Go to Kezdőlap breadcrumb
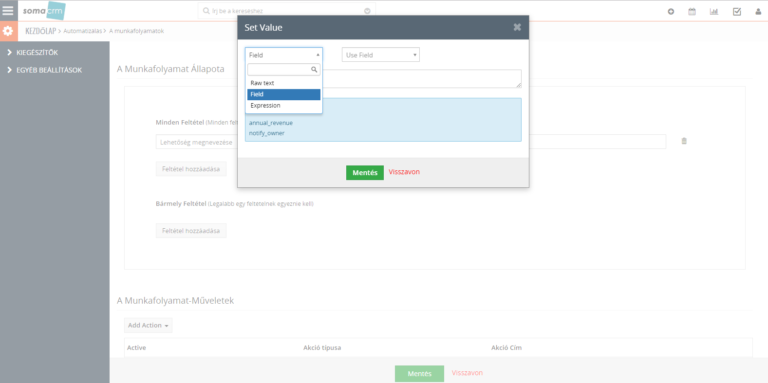Viewport: 768px width, 383px height. pyautogui.click(x=41, y=31)
